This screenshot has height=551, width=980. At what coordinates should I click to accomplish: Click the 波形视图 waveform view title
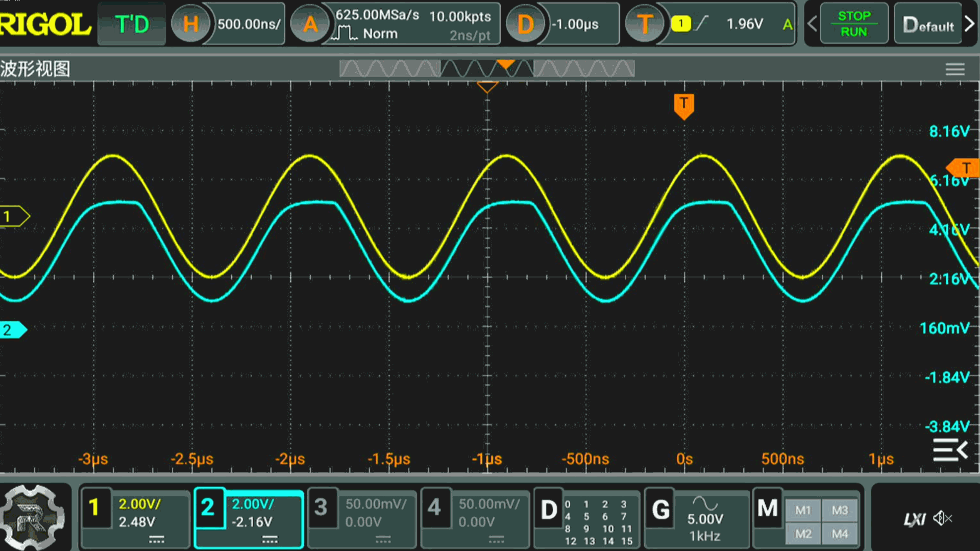(35, 69)
